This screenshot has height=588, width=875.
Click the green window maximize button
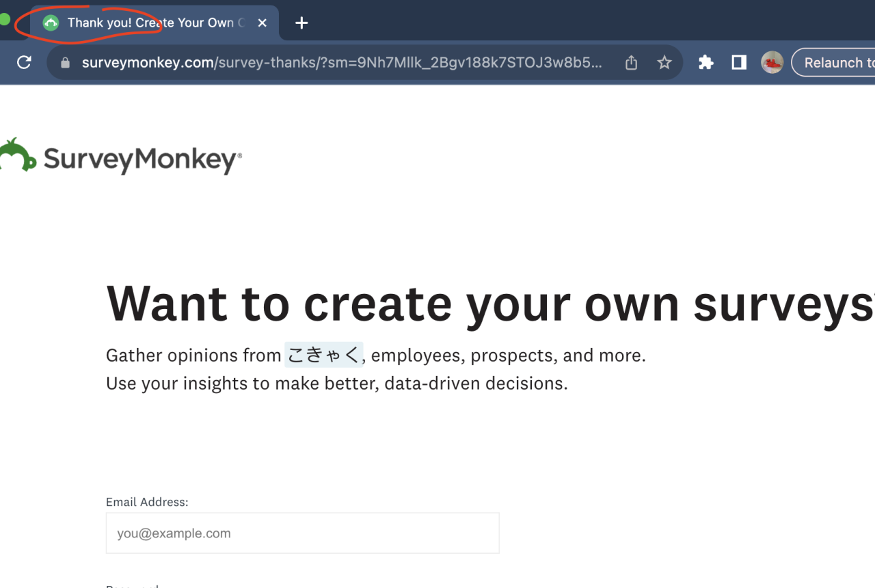(x=4, y=19)
